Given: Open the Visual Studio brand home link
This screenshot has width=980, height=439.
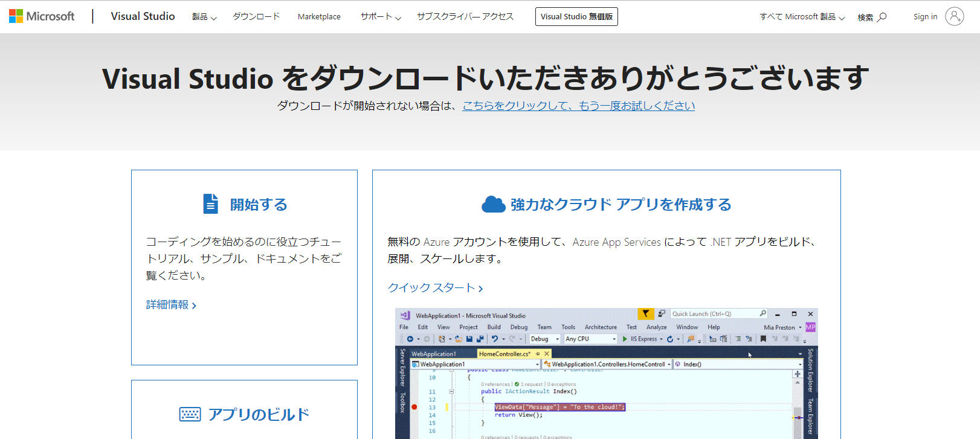Looking at the screenshot, I should point(143,16).
